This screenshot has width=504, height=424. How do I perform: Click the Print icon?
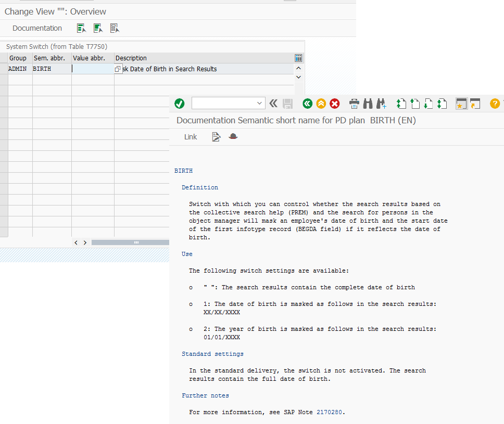point(354,104)
